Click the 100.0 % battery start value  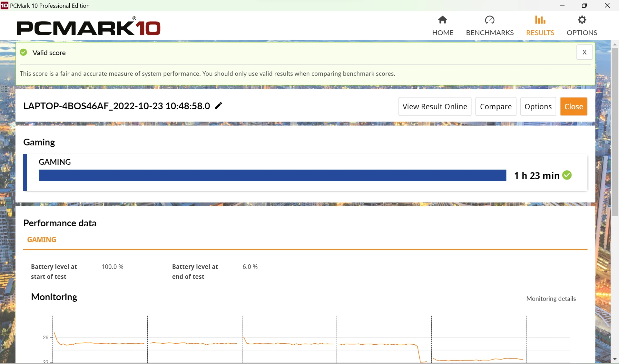tap(113, 267)
